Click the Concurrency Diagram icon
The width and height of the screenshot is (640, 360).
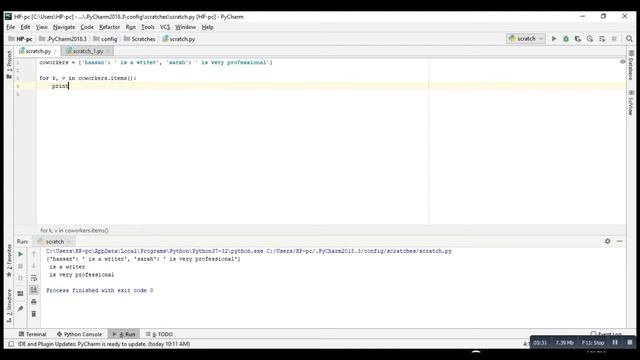pos(602,39)
